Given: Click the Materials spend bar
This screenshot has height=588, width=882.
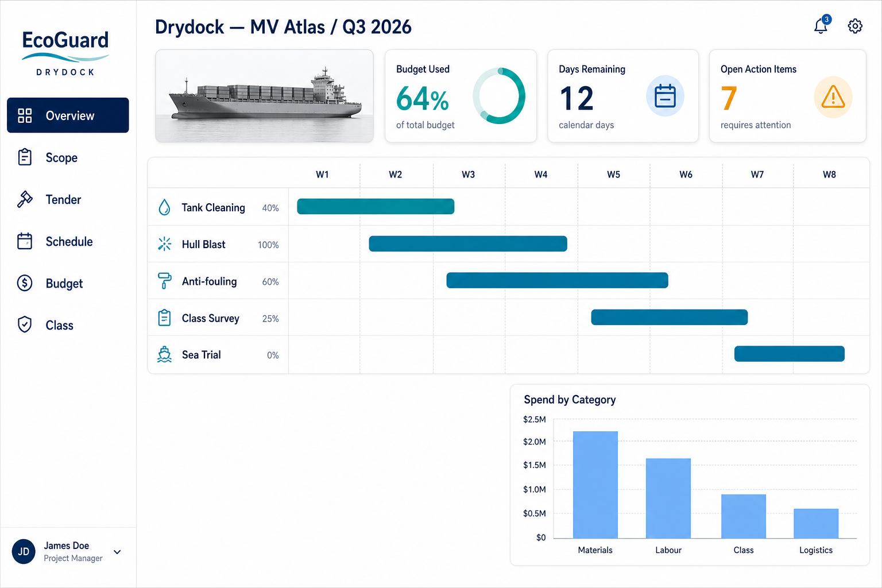Looking at the screenshot, I should tap(595, 485).
